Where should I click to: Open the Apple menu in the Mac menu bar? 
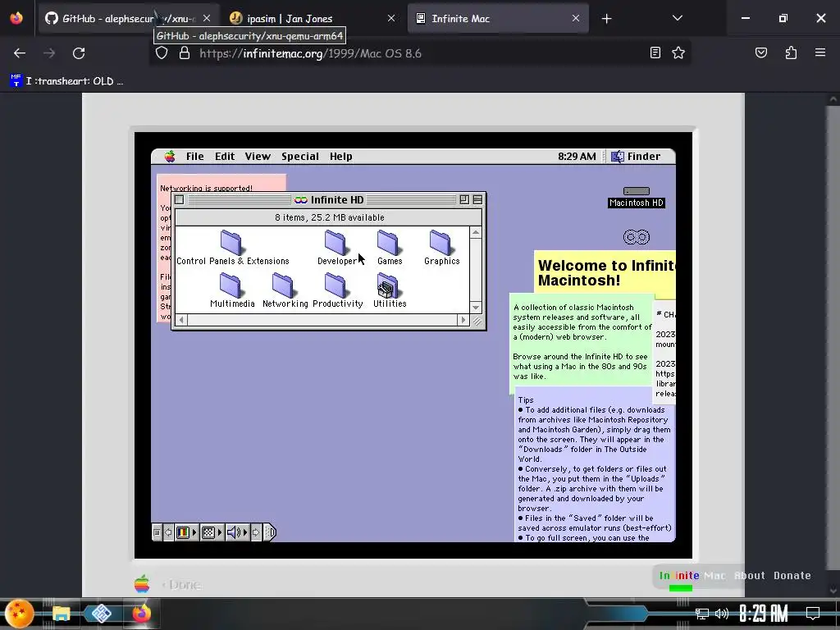tap(170, 157)
